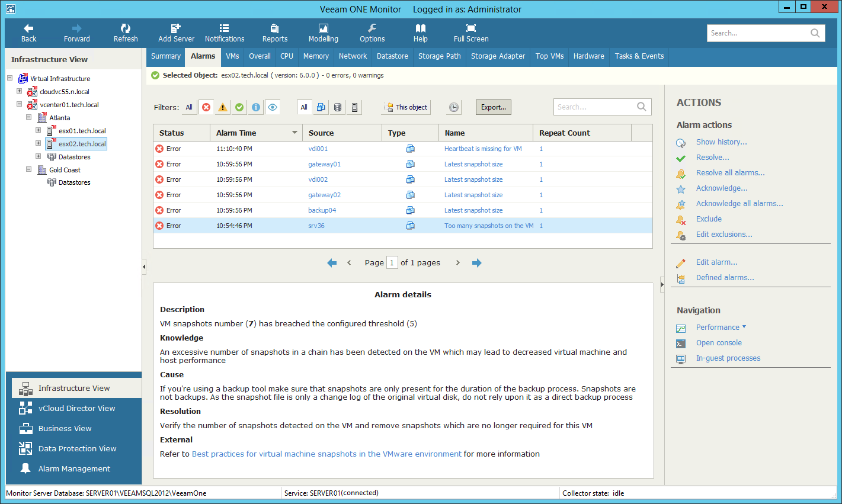Click the magnifier in the top search box
This screenshot has width=842, height=504.
pyautogui.click(x=815, y=33)
